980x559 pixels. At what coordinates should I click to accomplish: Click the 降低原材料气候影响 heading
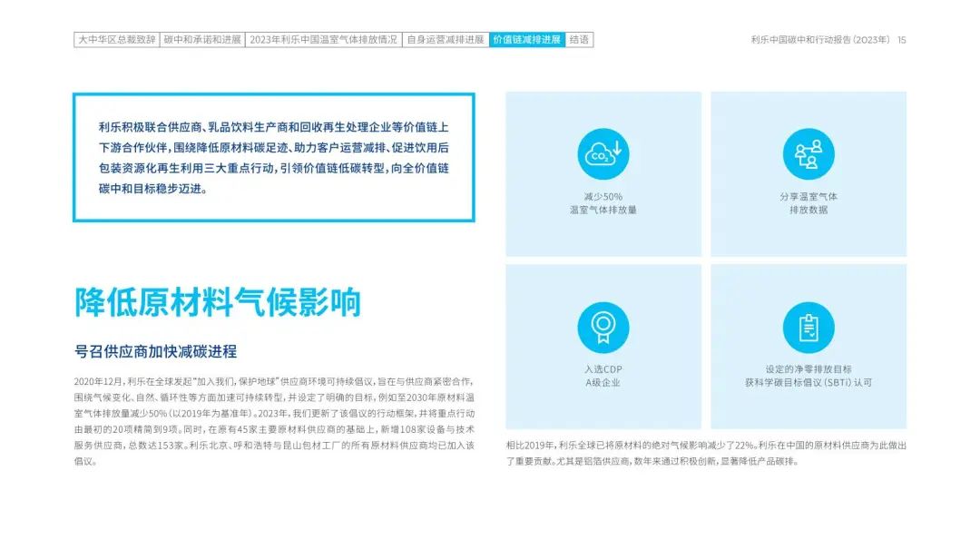[x=218, y=301]
